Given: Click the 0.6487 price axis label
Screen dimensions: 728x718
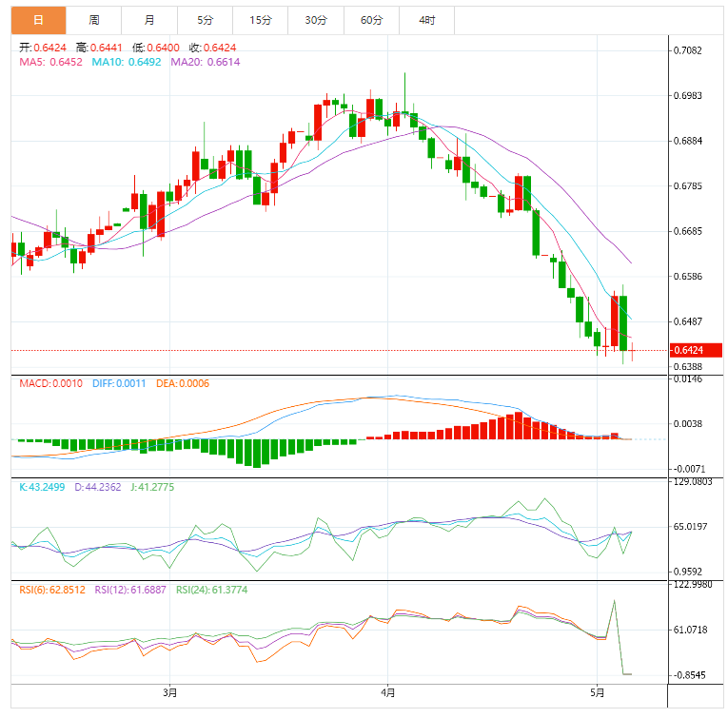Looking at the screenshot, I should click(x=688, y=321).
